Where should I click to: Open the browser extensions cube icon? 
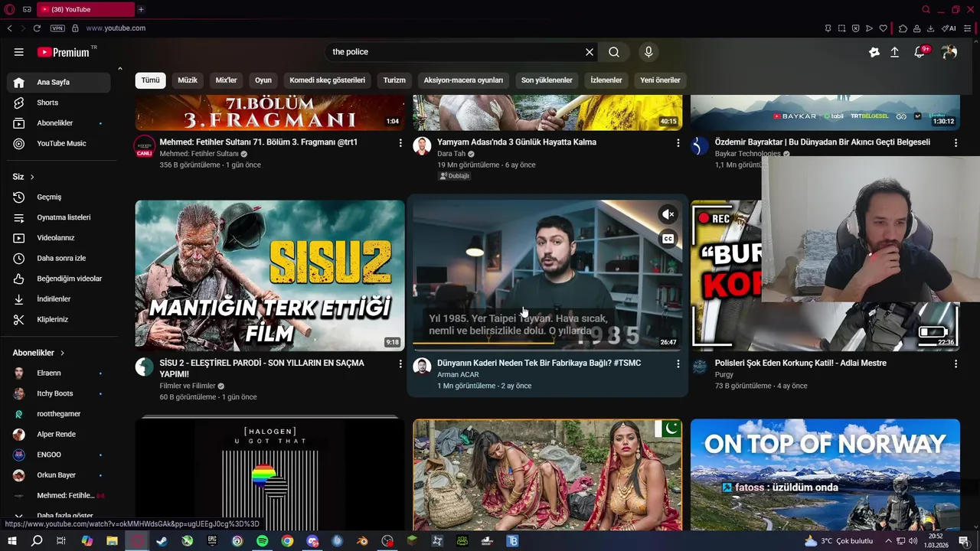pyautogui.click(x=903, y=28)
